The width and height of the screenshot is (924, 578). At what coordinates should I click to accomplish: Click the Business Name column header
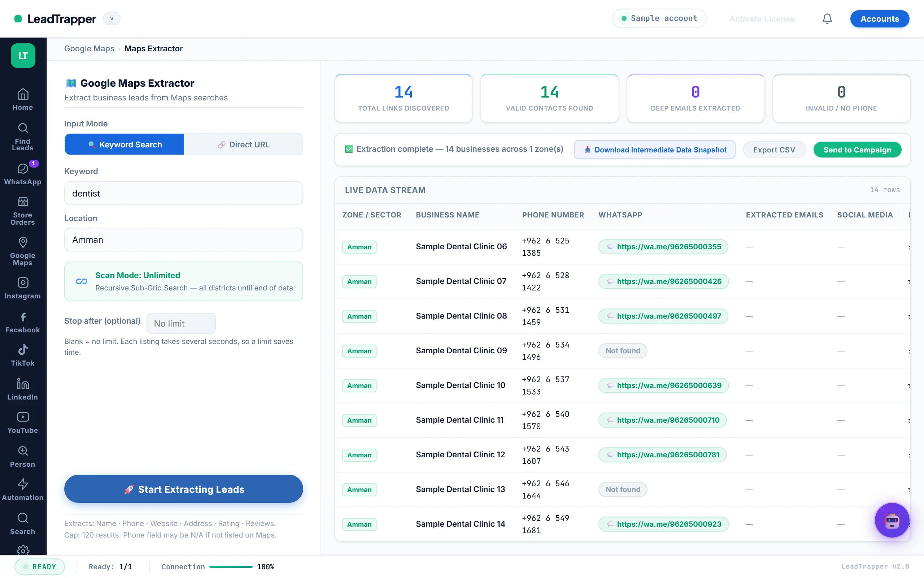(448, 215)
